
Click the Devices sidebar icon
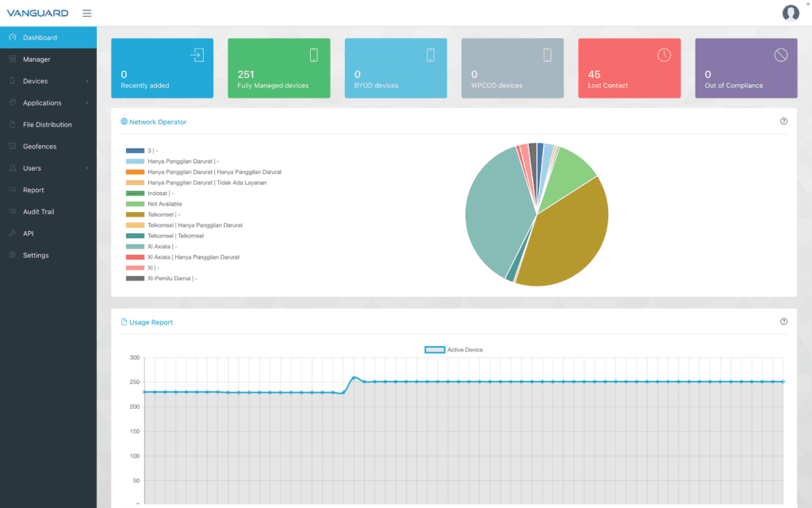pos(13,81)
